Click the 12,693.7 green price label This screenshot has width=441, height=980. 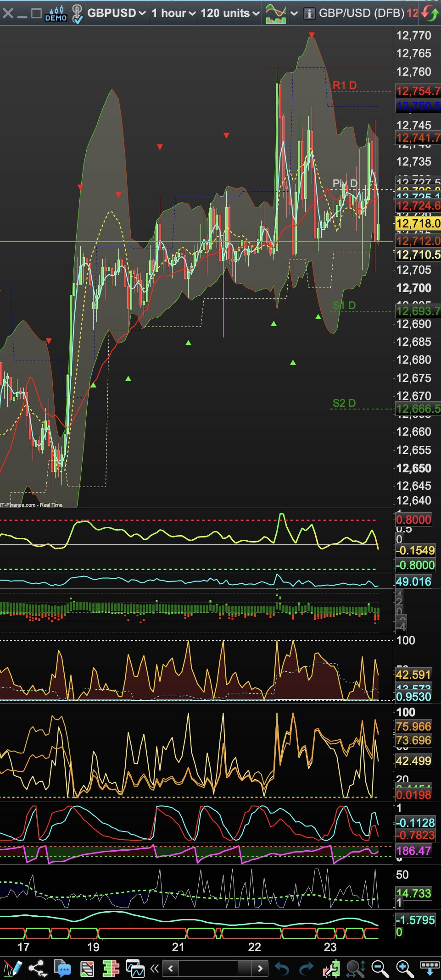click(418, 311)
